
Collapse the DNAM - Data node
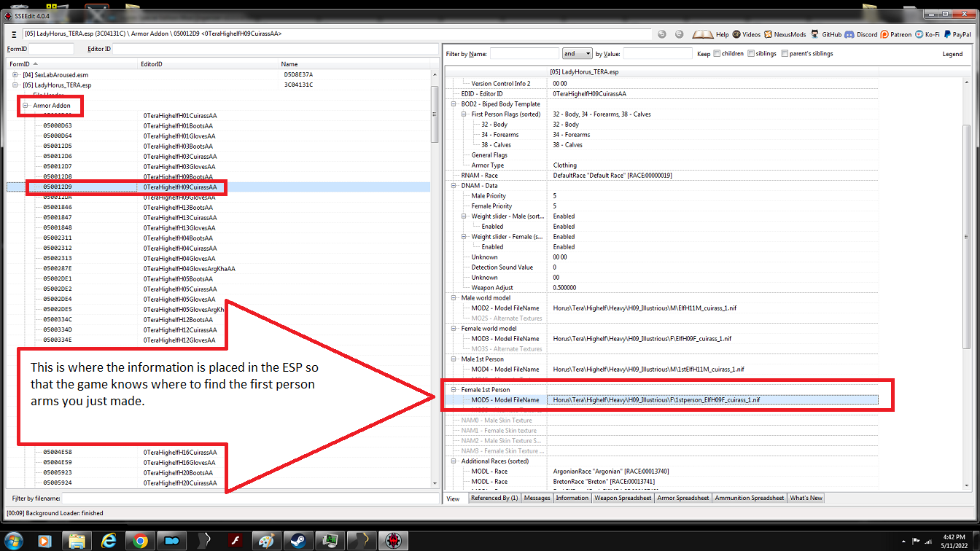[455, 186]
